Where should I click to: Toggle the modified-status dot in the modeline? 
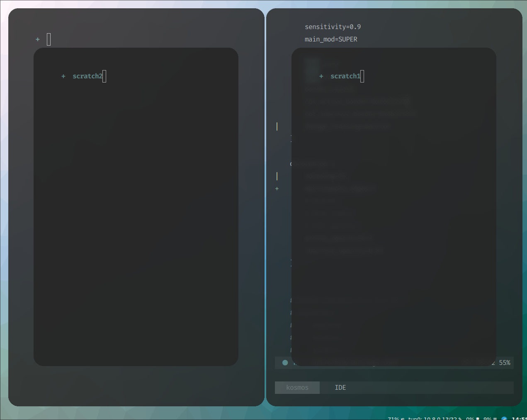(285, 362)
